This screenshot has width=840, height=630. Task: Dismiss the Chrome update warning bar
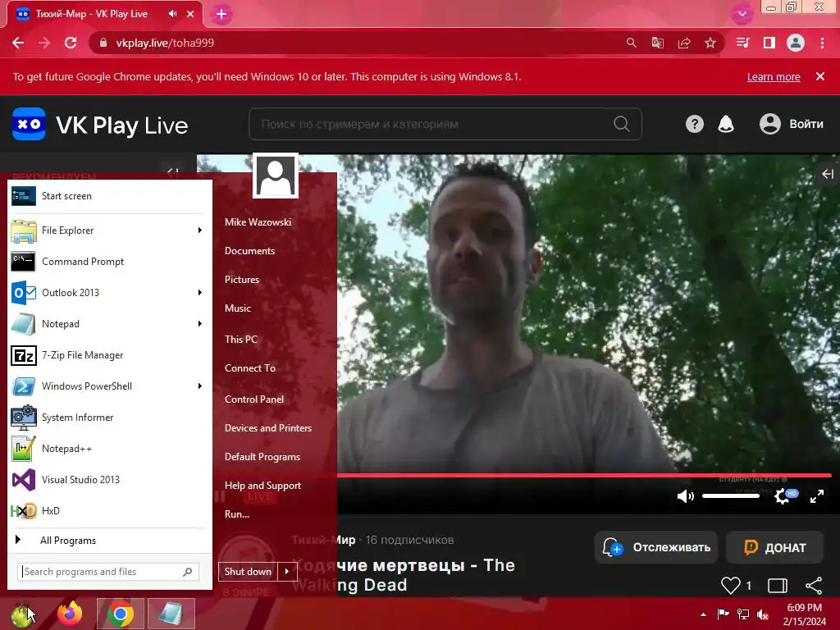click(820, 76)
